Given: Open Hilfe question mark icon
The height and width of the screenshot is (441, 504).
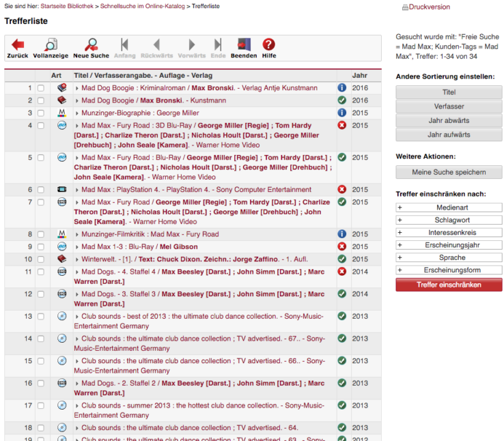Looking at the screenshot, I should point(269,45).
